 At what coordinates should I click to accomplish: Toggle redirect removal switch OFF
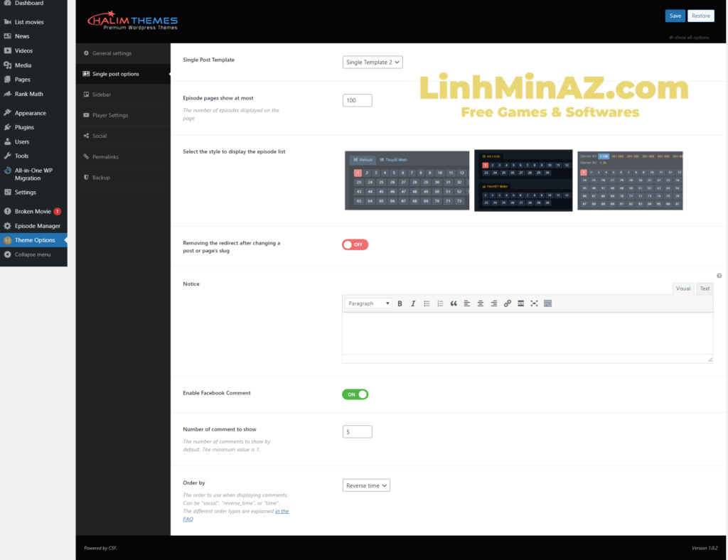[x=355, y=244]
